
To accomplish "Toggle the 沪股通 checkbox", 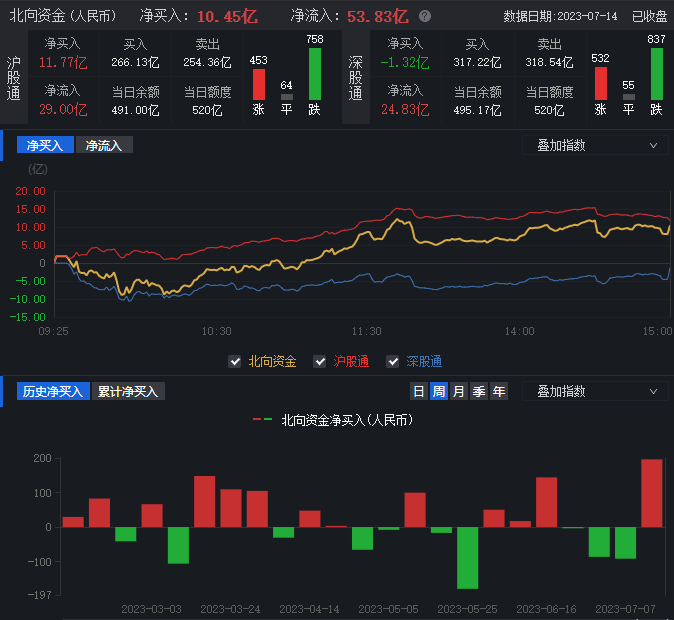I will point(320,361).
